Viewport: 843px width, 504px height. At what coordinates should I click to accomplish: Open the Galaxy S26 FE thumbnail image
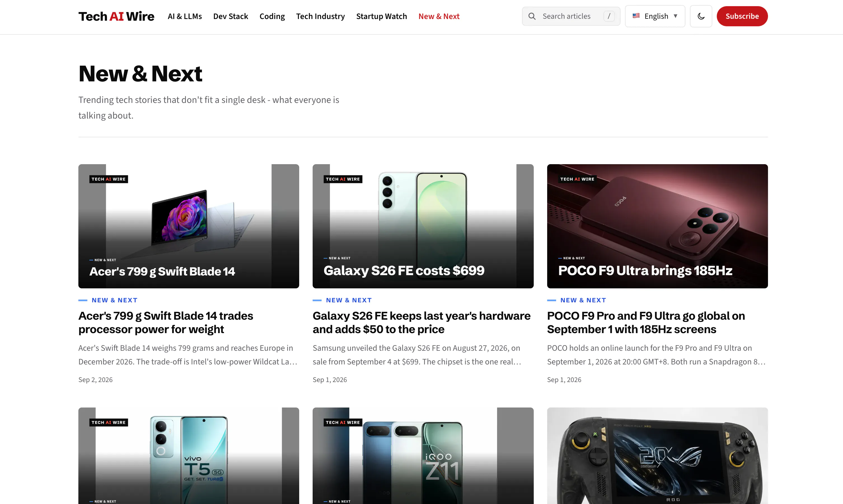pyautogui.click(x=423, y=226)
